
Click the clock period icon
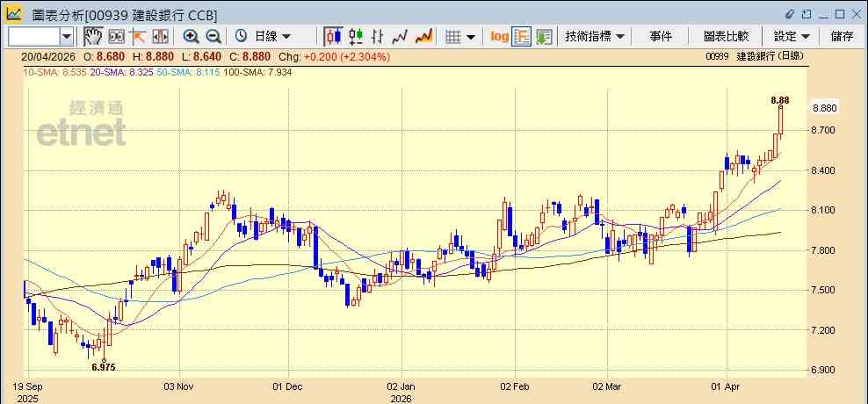241,37
